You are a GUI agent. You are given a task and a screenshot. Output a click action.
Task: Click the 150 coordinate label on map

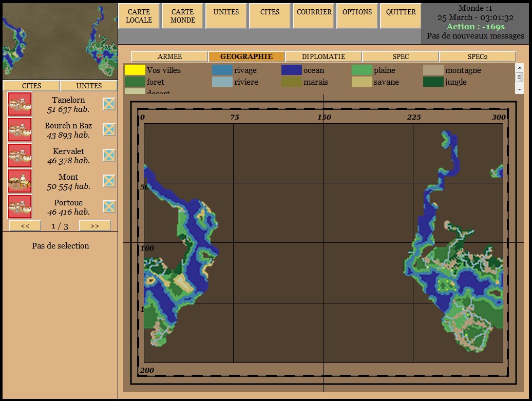(x=324, y=117)
